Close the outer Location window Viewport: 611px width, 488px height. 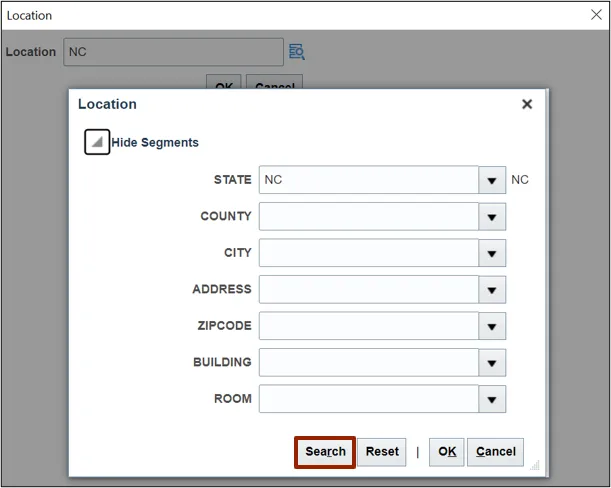coord(596,15)
